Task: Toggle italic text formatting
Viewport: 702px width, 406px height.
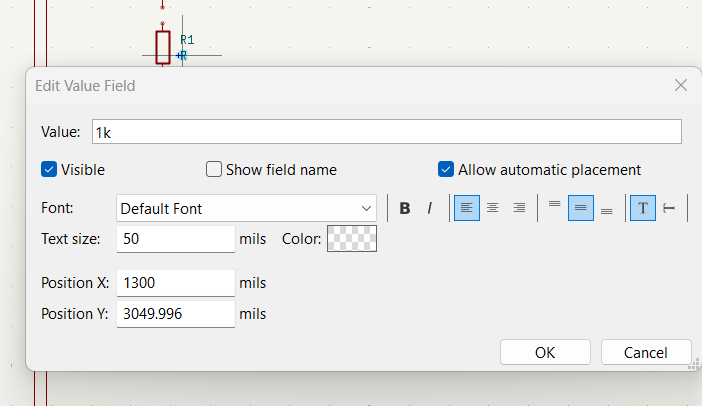Action: pos(430,208)
